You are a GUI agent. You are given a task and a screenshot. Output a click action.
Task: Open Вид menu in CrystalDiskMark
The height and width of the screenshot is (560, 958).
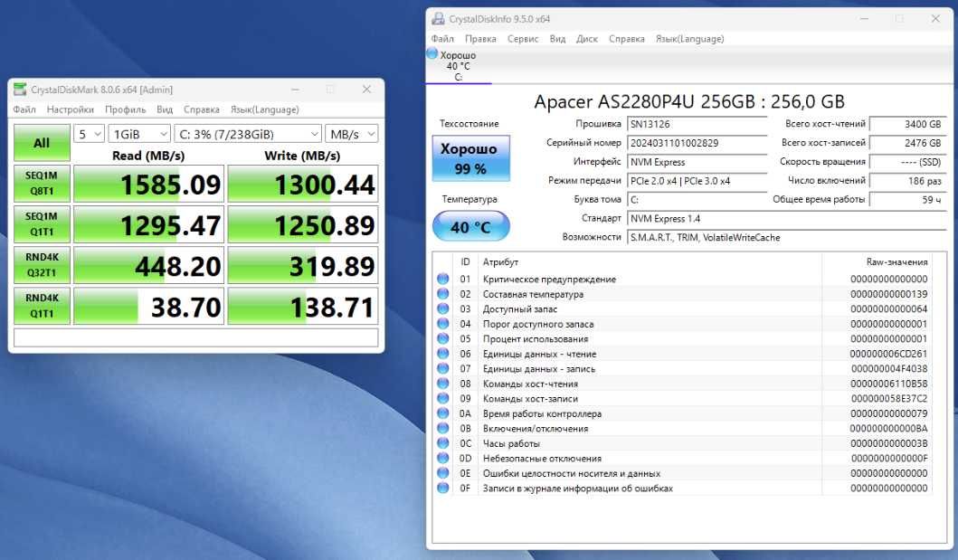tap(165, 109)
